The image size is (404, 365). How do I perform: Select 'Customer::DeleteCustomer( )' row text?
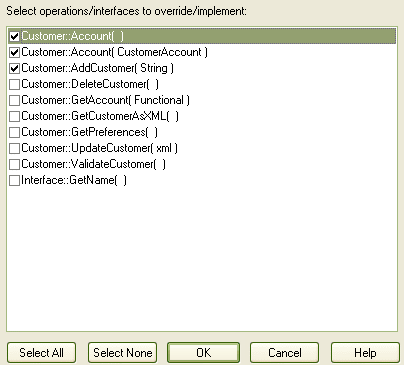coord(90,84)
